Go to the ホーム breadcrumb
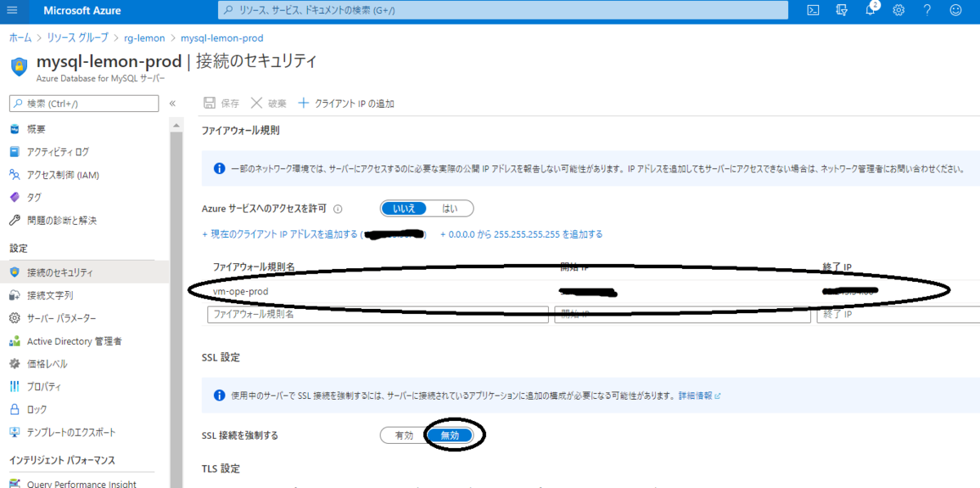 [x=21, y=38]
